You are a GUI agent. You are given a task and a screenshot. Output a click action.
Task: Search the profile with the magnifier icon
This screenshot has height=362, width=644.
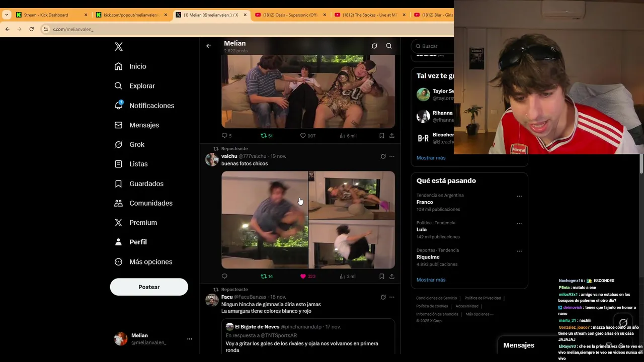(x=389, y=46)
